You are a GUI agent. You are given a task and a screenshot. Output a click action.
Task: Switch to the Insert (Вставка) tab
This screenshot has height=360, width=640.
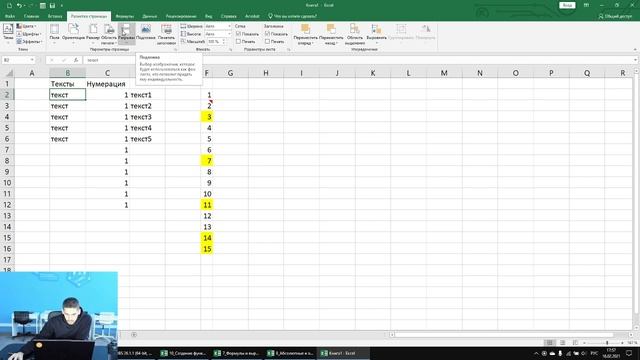55,16
